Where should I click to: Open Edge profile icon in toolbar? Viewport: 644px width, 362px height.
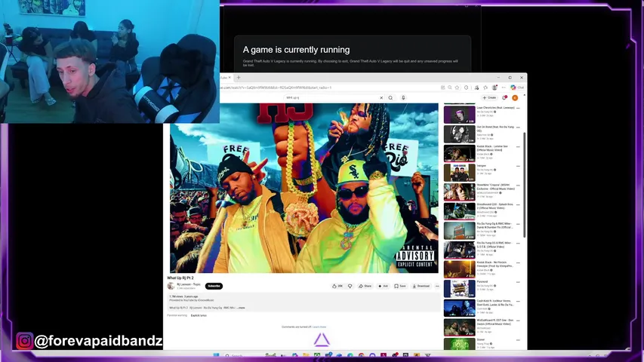pos(495,87)
